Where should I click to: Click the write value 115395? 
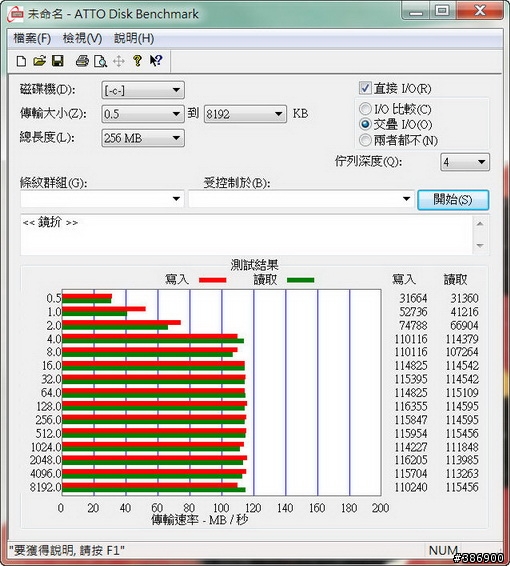click(x=411, y=379)
